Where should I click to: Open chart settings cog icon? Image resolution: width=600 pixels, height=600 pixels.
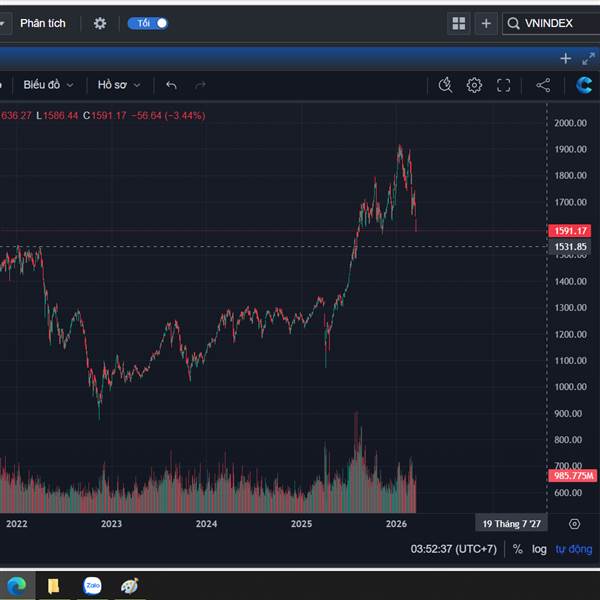click(x=474, y=85)
